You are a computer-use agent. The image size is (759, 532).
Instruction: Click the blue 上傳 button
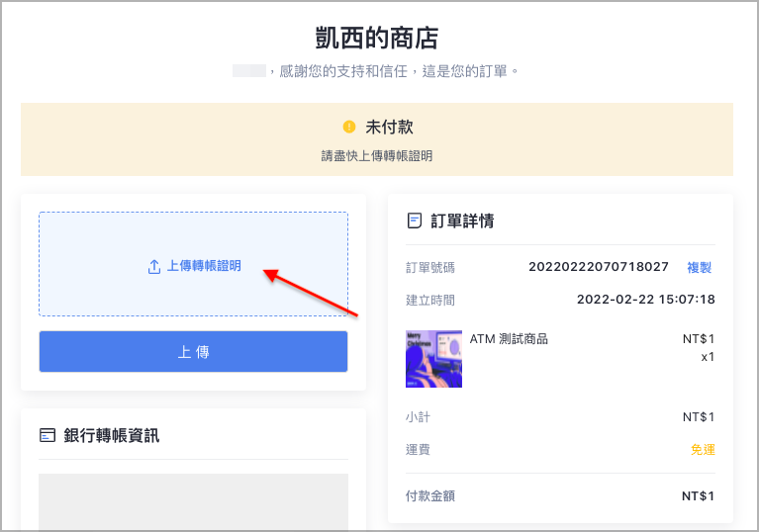[193, 352]
